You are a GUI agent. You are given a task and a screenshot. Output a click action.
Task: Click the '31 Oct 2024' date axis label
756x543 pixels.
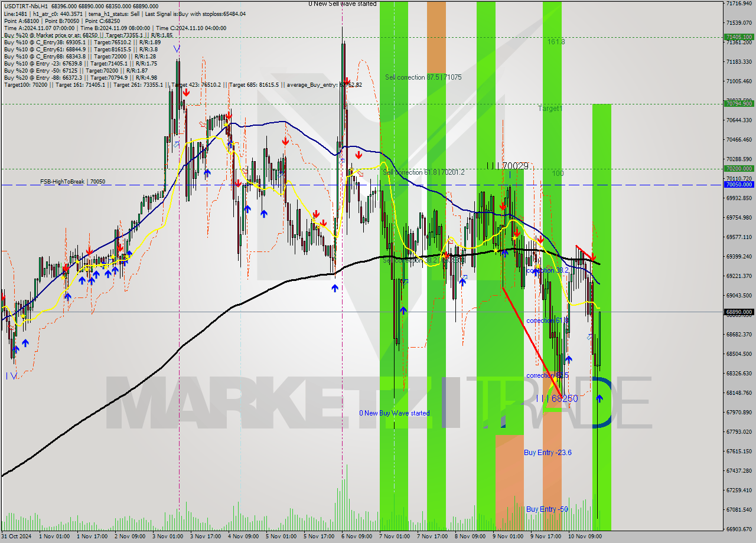[17, 537]
